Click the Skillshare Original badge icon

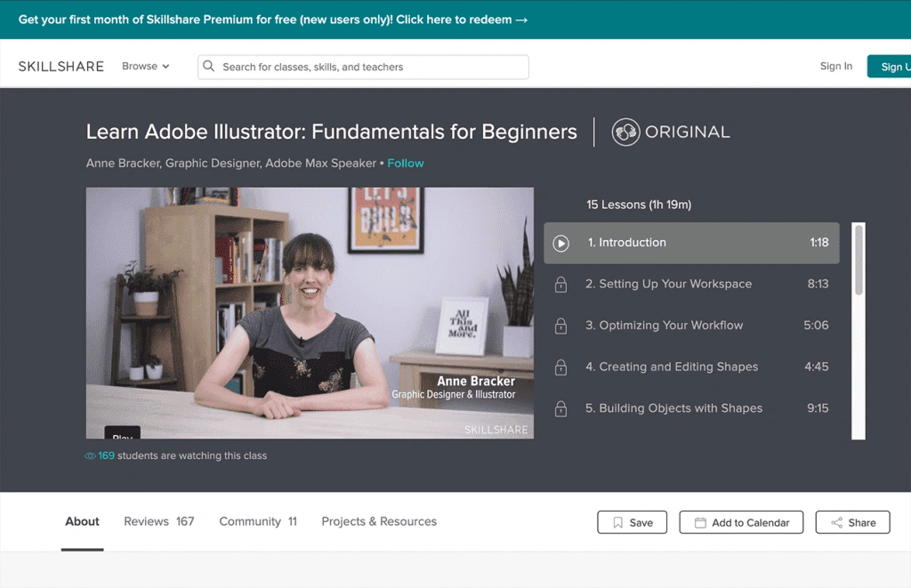pyautogui.click(x=626, y=133)
